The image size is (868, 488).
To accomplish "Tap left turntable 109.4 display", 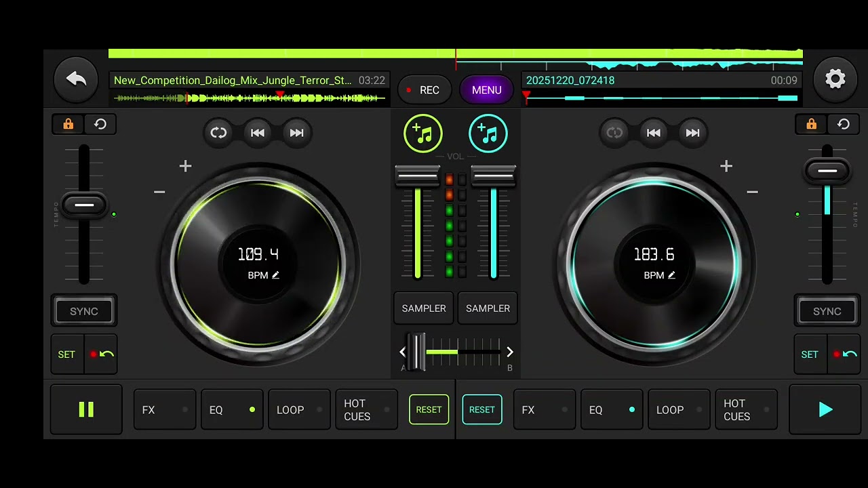I will coord(258,255).
